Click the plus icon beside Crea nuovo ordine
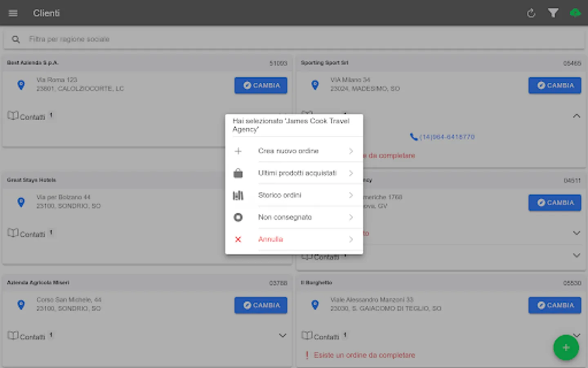The image size is (588, 368). 238,151
